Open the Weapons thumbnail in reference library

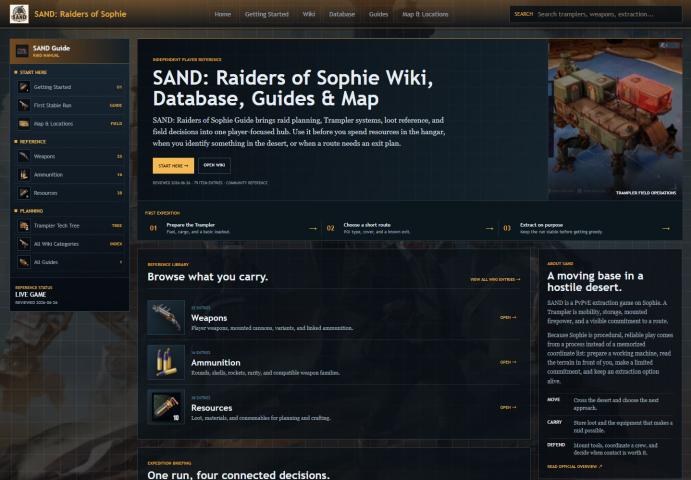pos(166,317)
